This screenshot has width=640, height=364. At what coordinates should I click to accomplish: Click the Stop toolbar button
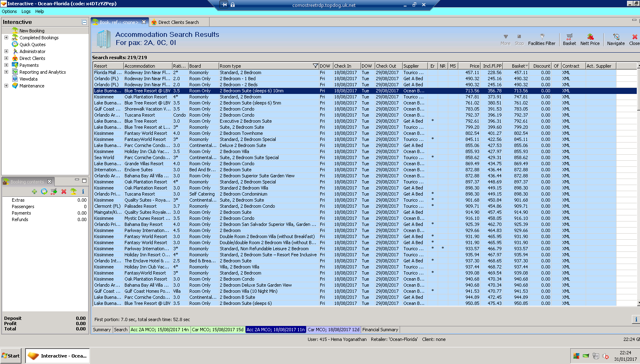click(519, 40)
